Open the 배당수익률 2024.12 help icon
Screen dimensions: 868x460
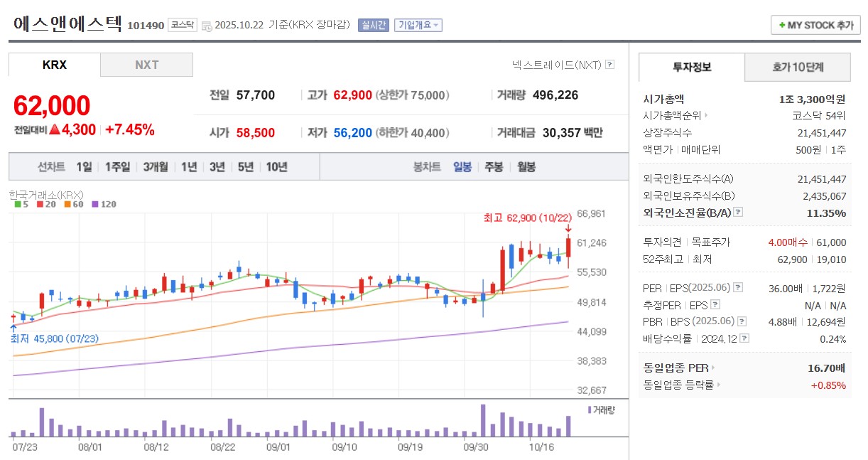click(x=743, y=338)
